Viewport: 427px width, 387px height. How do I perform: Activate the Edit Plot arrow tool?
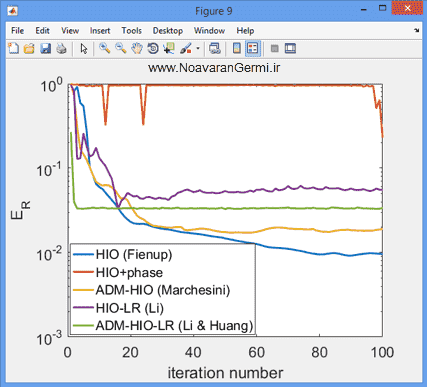coord(84,49)
